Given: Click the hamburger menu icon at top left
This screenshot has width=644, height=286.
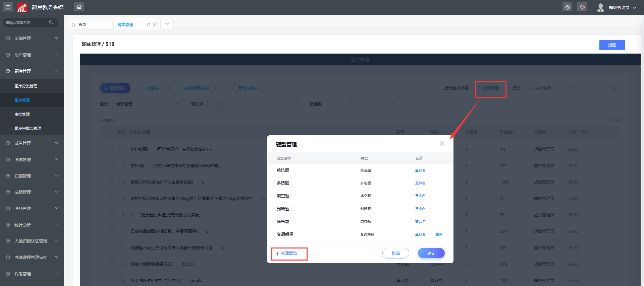Looking at the screenshot, I should pyautogui.click(x=8, y=7).
